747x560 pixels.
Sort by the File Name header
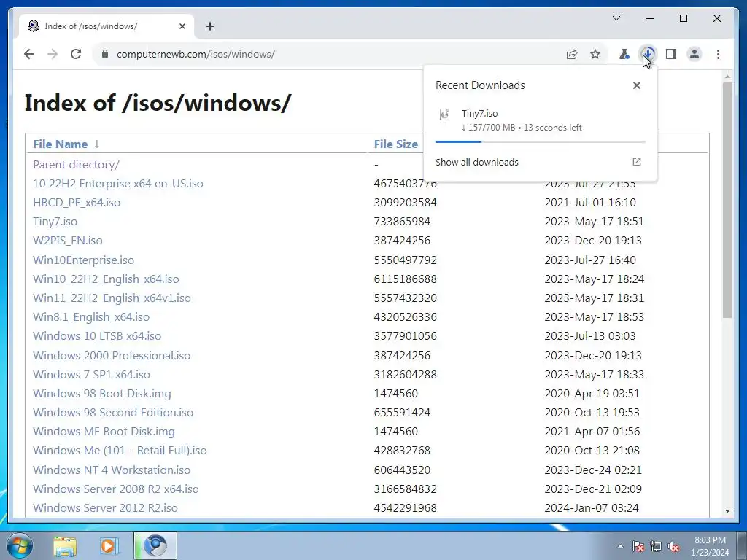point(60,144)
